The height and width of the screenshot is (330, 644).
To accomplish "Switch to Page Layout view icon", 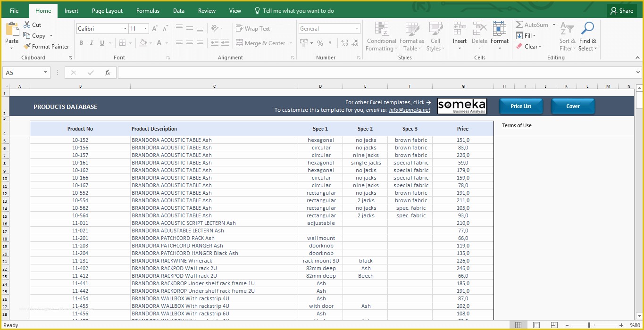I will (x=536, y=325).
